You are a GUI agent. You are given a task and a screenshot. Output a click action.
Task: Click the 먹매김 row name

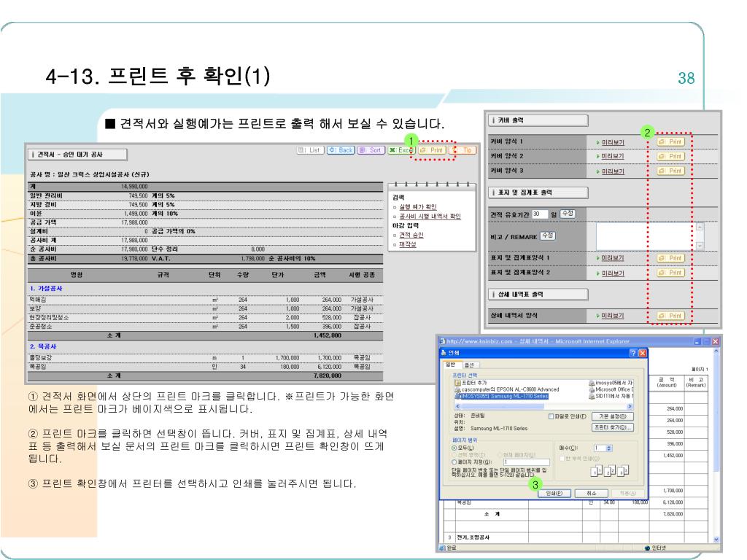tap(38, 300)
